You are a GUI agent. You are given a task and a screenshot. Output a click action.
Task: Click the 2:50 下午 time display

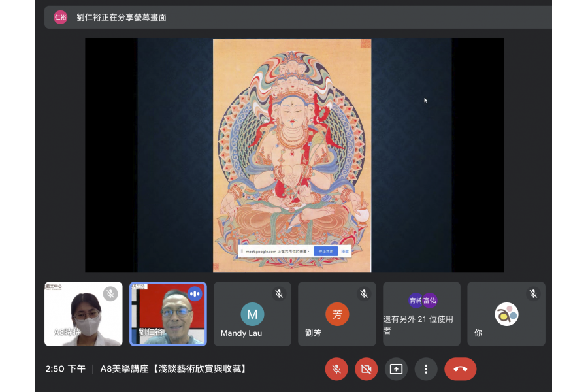(x=65, y=369)
